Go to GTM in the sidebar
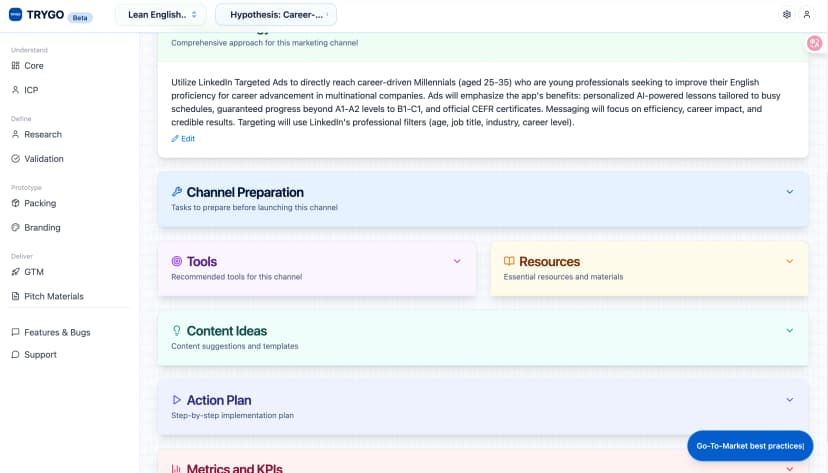828x473 pixels. (34, 272)
